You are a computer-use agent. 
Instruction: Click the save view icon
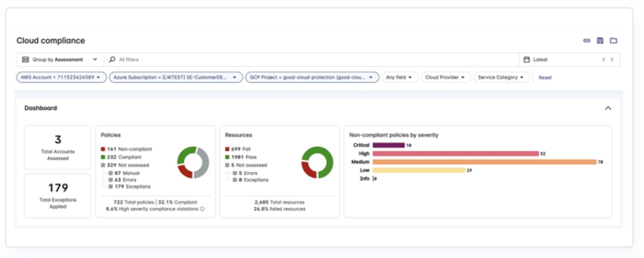(600, 40)
